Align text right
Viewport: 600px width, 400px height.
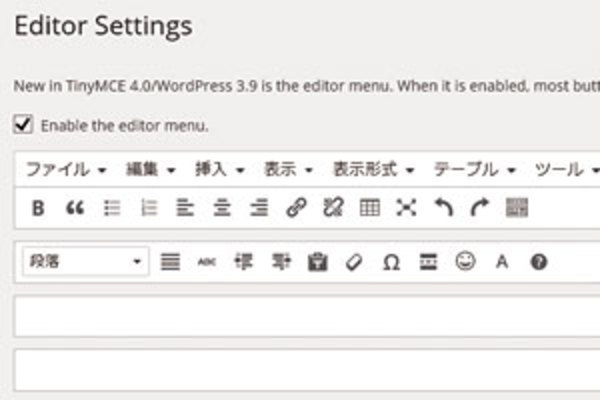point(259,208)
